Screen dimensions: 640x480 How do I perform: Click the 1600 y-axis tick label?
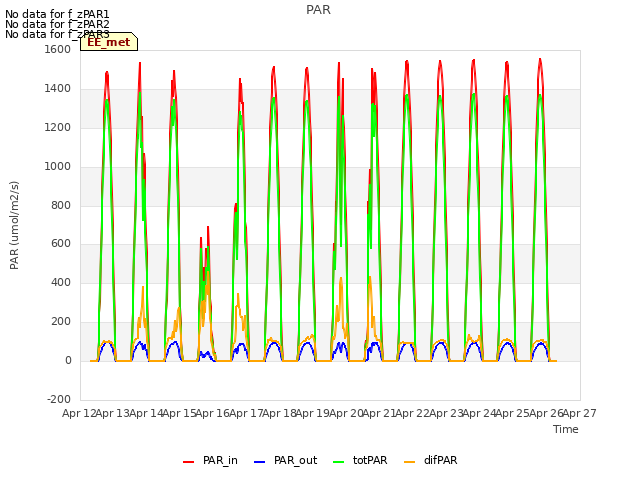coord(58,49)
